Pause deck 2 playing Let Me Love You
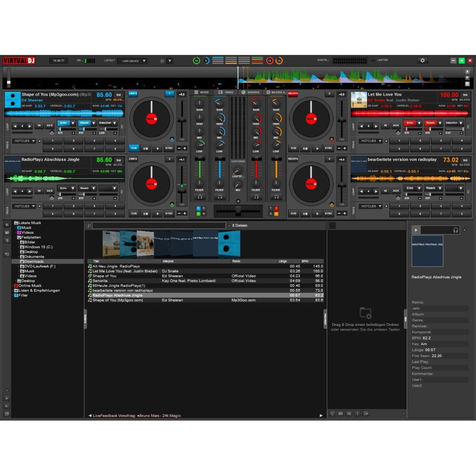This screenshot has height=476, width=476. tap(305, 148)
